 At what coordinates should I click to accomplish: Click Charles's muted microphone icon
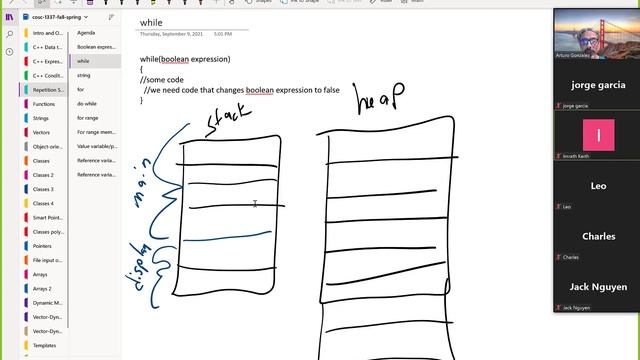[x=558, y=257]
